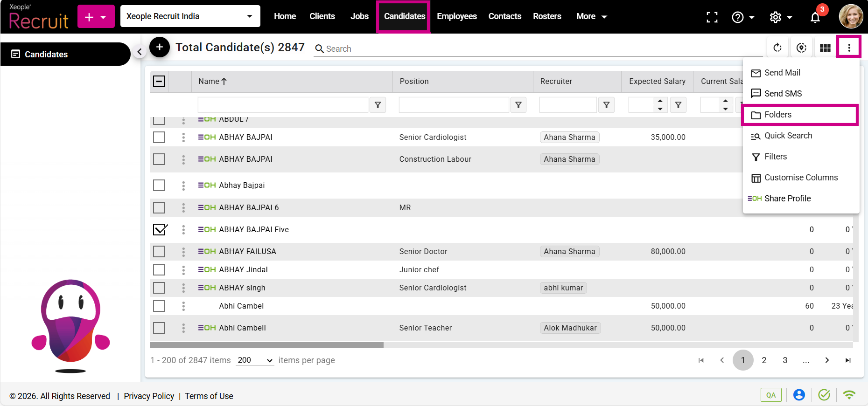Open the items per page dropdown

pyautogui.click(x=255, y=360)
